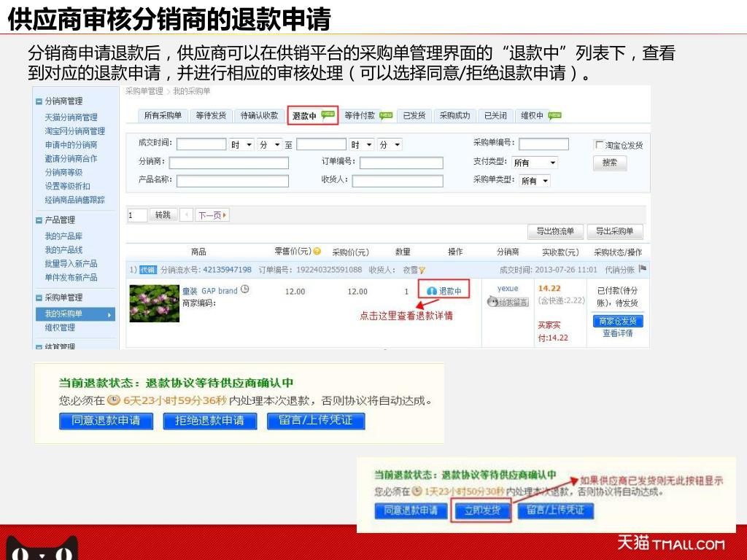Click the 产品名称 input field
This screenshot has height=560, width=747.
point(233,181)
